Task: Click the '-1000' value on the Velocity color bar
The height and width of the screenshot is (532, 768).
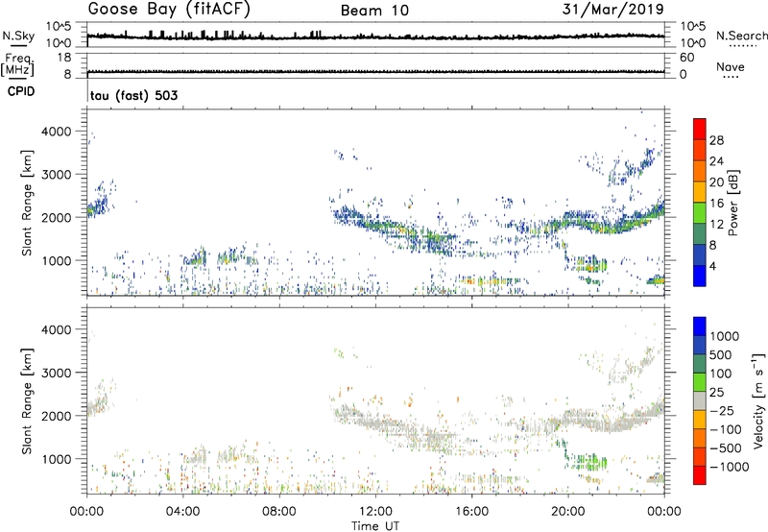Action: [x=729, y=467]
